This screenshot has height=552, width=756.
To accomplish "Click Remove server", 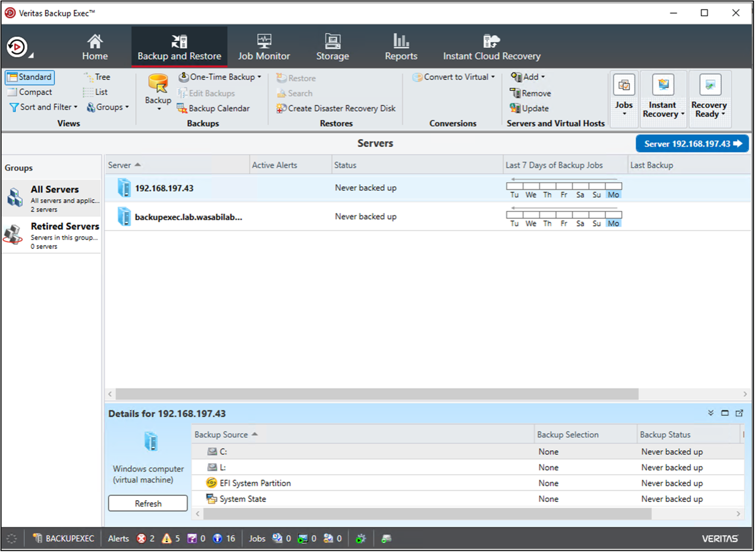I will click(530, 93).
